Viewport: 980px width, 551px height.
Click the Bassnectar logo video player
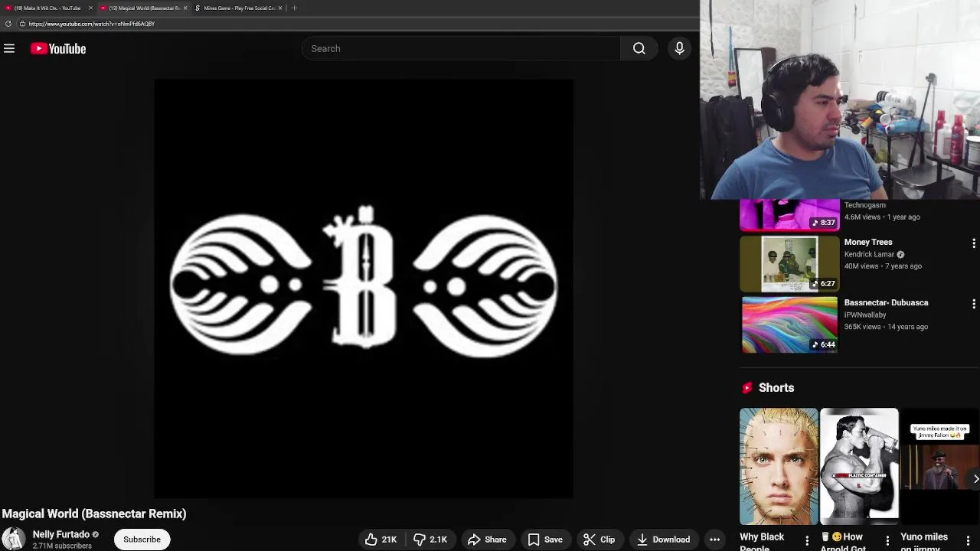[364, 289]
